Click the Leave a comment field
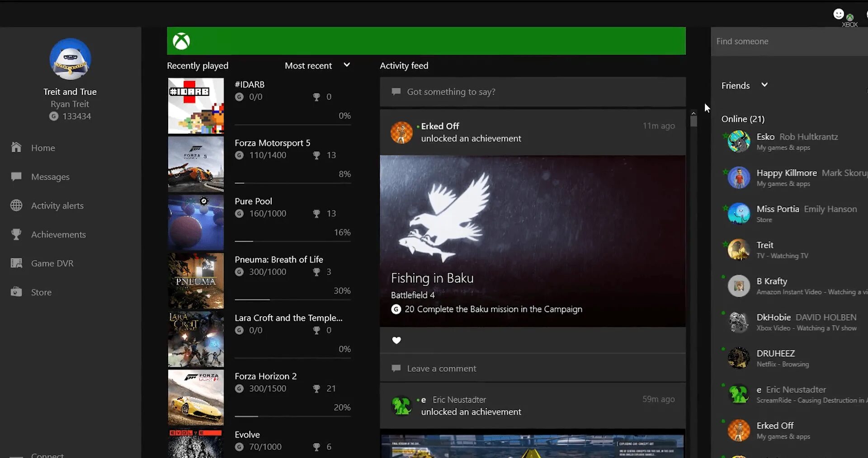Screen dimensions: 868x458 tap(533, 368)
